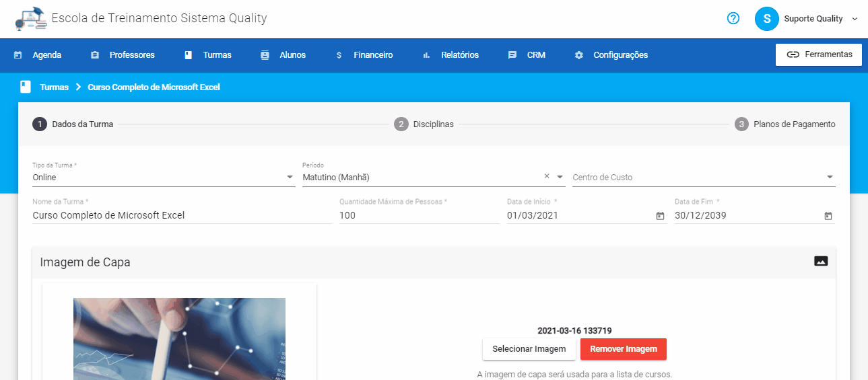This screenshot has width=868, height=380.
Task: Click the Relatórios bar chart icon
Action: pyautogui.click(x=426, y=55)
